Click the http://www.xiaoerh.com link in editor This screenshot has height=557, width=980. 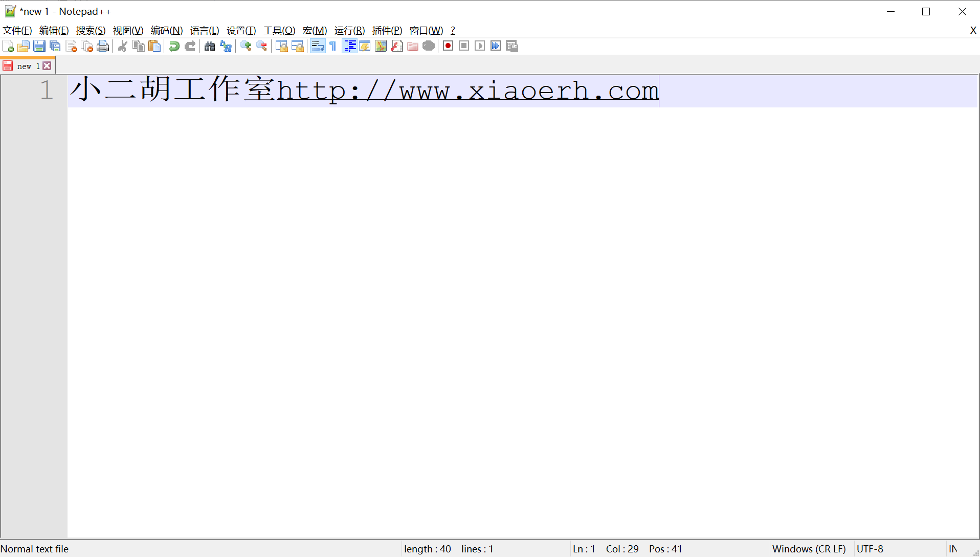pos(467,91)
